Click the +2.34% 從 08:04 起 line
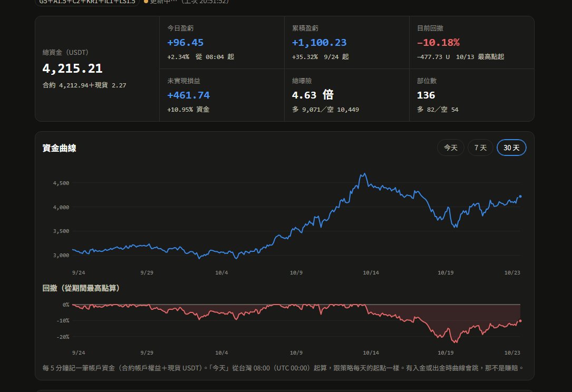 (x=201, y=57)
